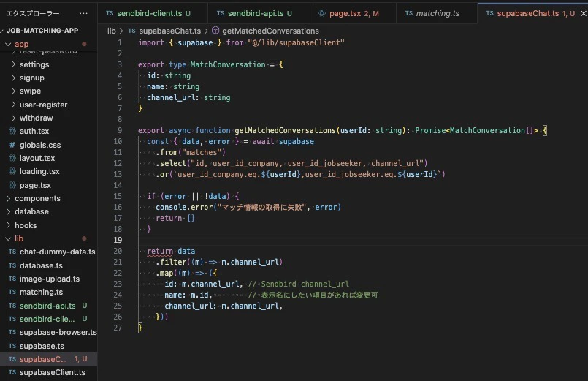Click supabaseChat.ts in the breadcrumb
Viewport: 588px width, 381px height.
(x=169, y=31)
